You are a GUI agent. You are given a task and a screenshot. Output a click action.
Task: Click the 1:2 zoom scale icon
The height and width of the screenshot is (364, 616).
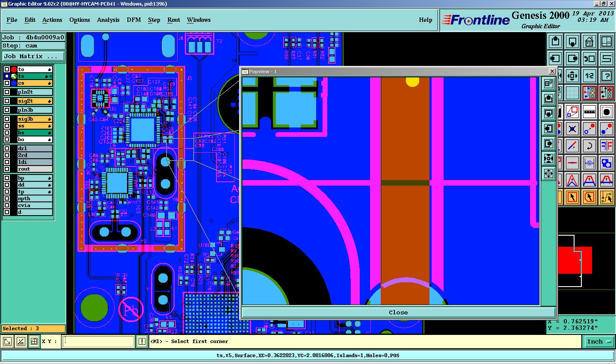pos(589,76)
